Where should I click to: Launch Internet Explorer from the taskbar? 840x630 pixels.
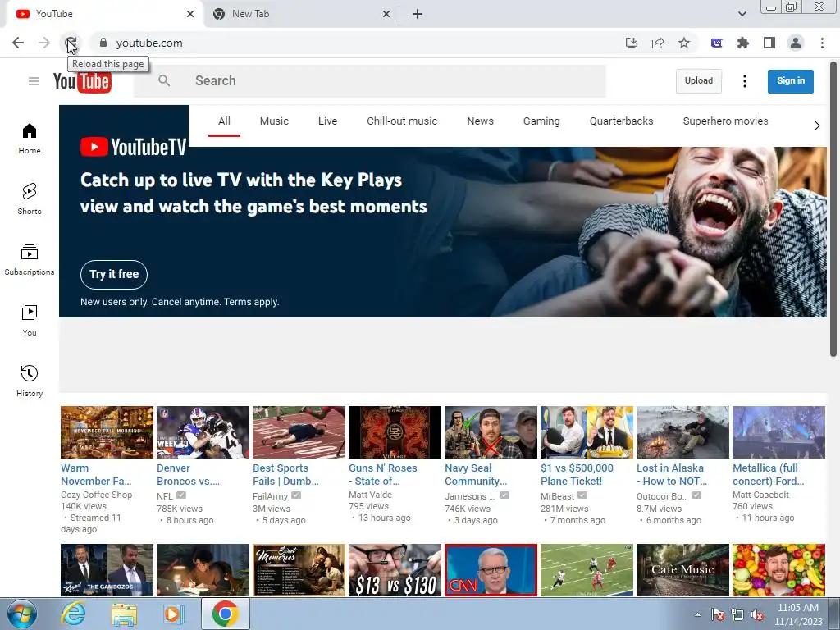[73, 614]
